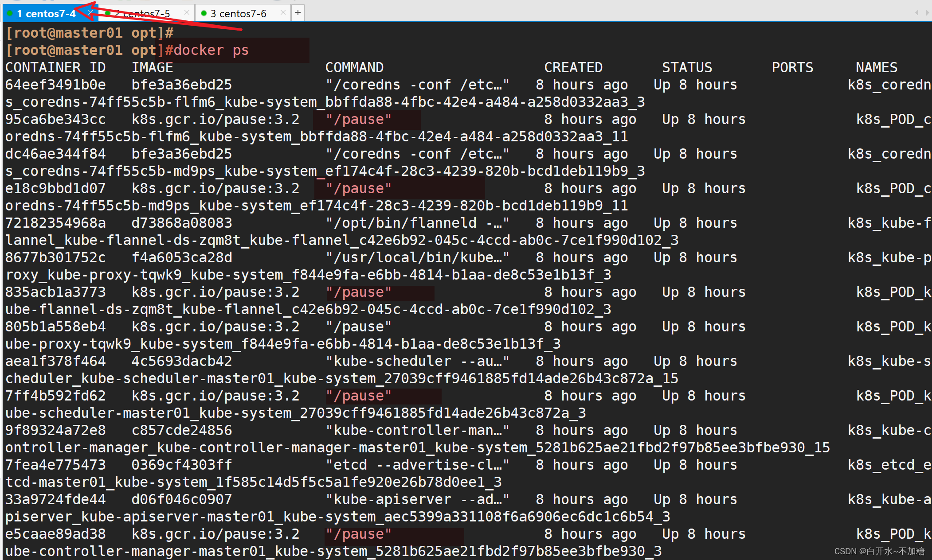
Task: Click the etcd --advertise-cl command text
Action: 417,465
